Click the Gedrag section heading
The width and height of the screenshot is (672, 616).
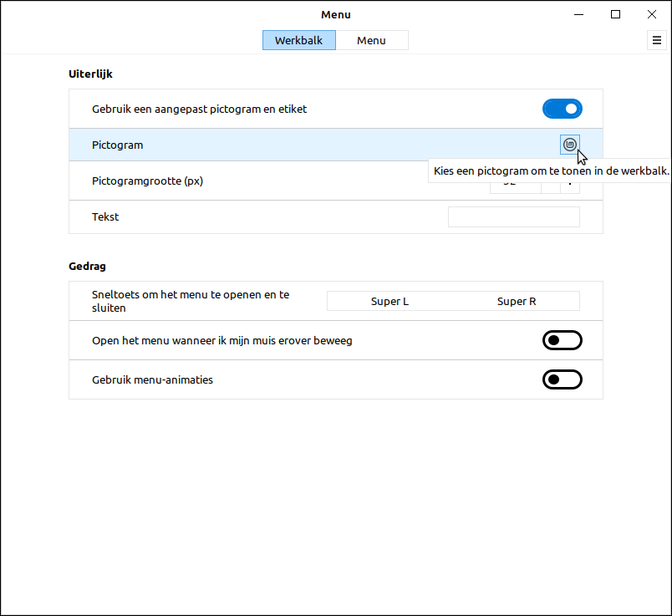pos(87,266)
